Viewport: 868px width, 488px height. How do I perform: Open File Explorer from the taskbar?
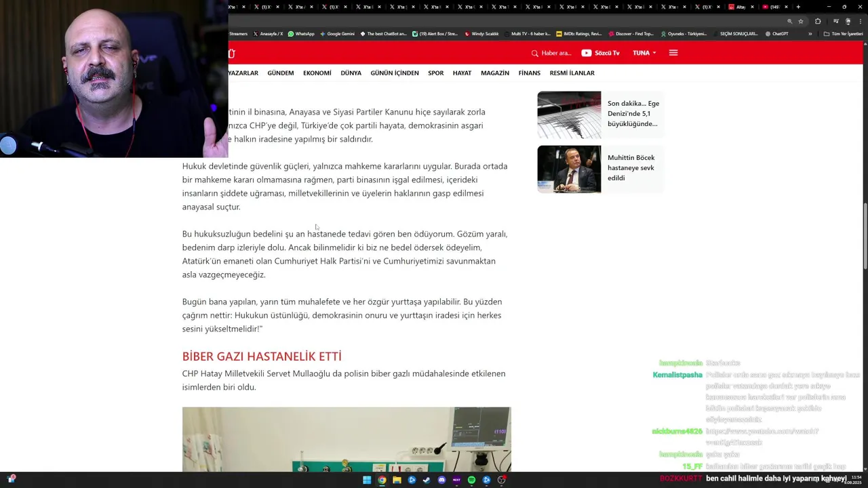[x=397, y=480]
